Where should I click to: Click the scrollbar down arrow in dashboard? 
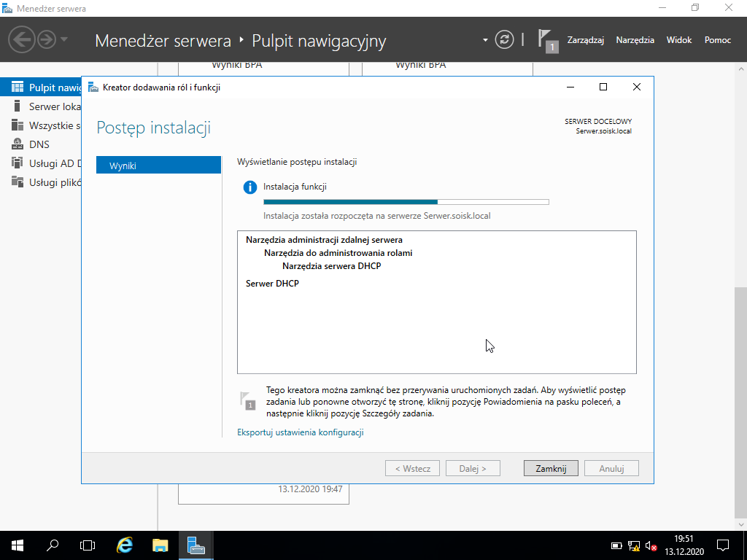coord(741,525)
